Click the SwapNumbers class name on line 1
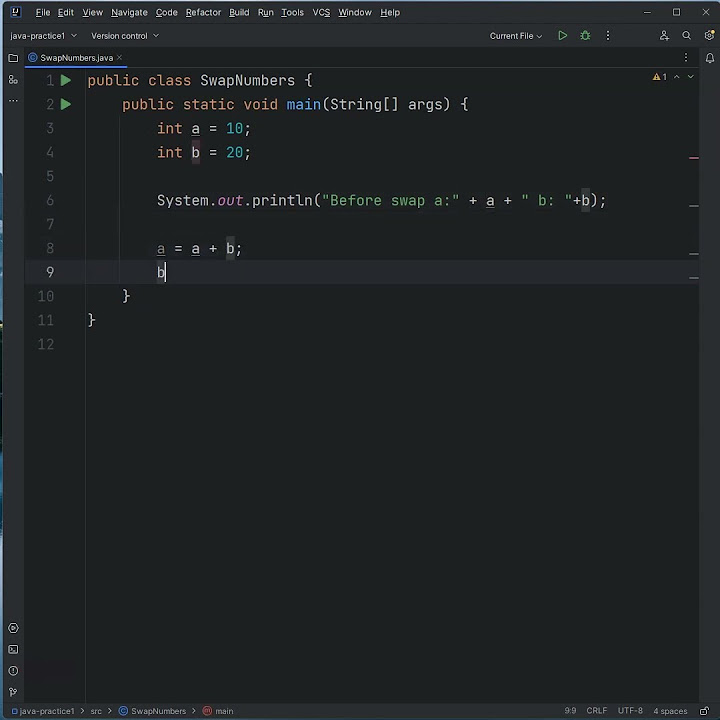The width and height of the screenshot is (720, 720). tap(248, 80)
